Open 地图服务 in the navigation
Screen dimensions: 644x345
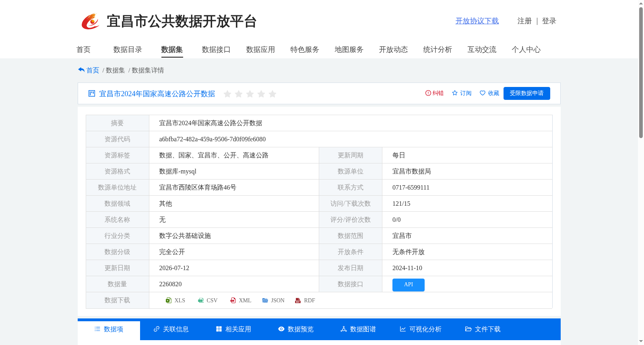pos(349,50)
